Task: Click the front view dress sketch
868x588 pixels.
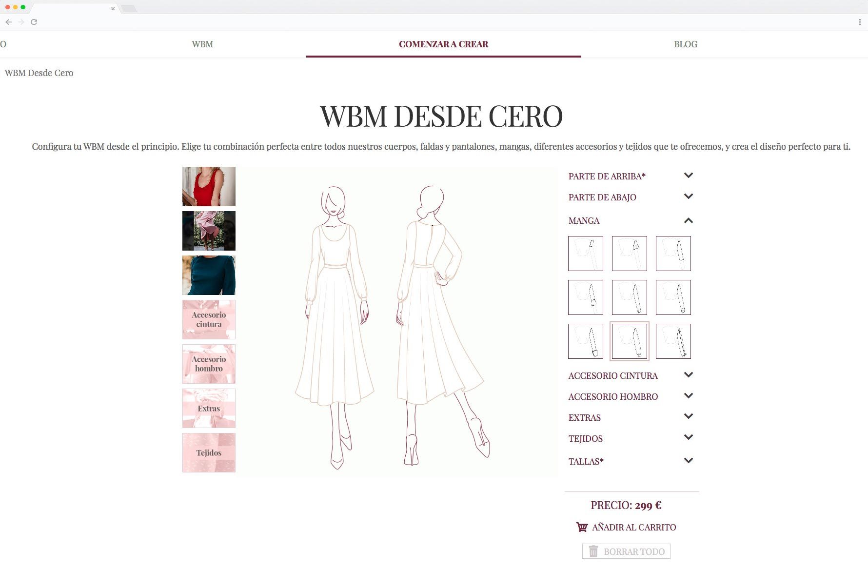Action: [x=335, y=327]
